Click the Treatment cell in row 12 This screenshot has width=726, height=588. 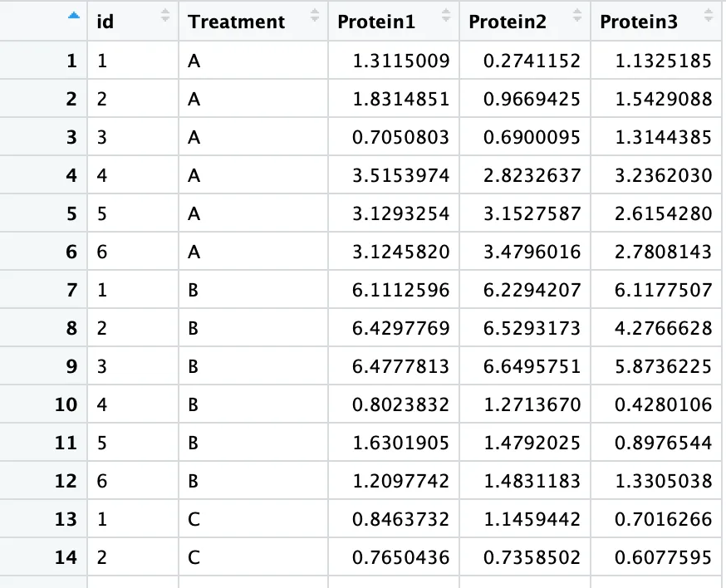[x=194, y=481]
